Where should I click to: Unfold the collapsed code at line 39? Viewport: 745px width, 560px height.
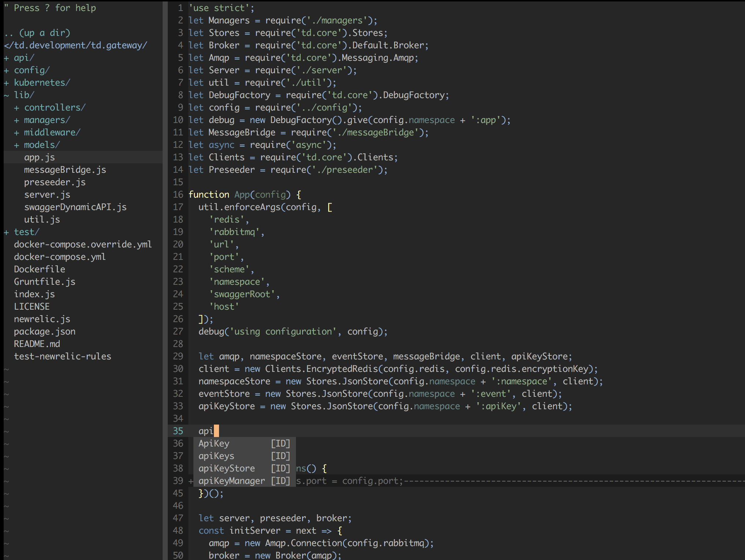click(191, 481)
